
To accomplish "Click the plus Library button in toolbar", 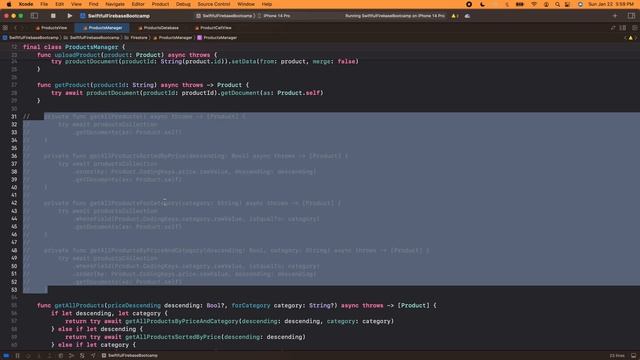I will [615, 16].
